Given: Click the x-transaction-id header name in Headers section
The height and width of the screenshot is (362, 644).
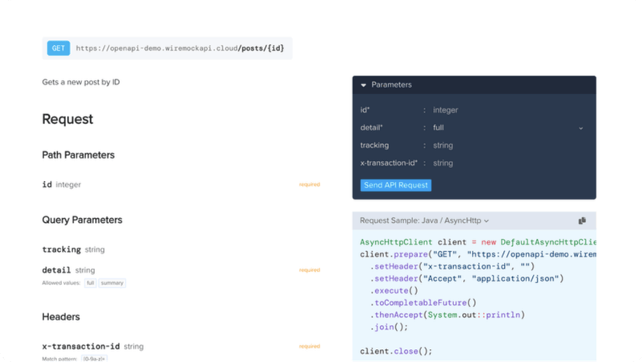Looking at the screenshot, I should tap(81, 347).
